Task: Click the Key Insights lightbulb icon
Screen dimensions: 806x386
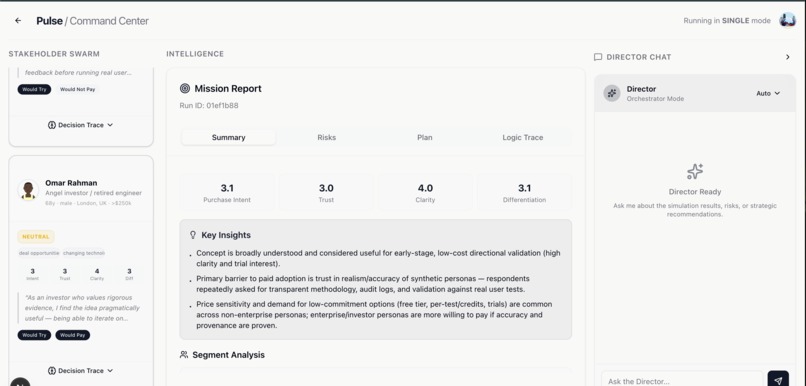Action: 193,235
